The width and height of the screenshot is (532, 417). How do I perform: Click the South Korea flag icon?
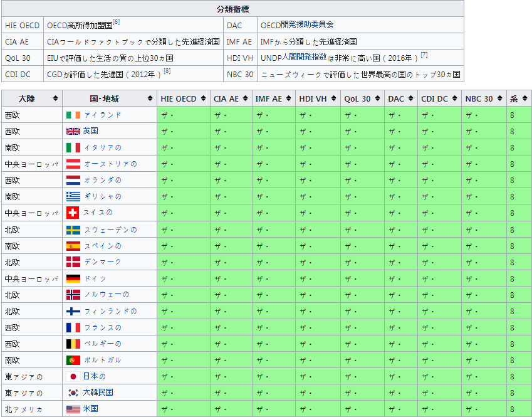[73, 393]
